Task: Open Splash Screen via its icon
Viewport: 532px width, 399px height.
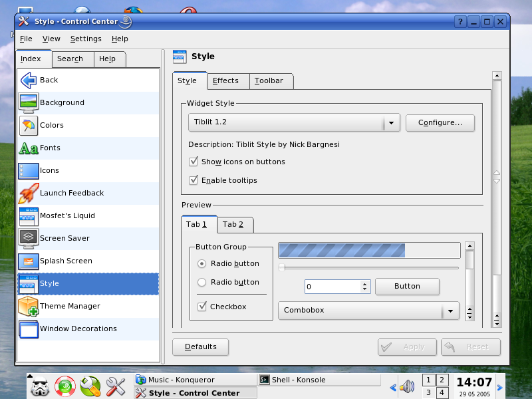Action: [x=29, y=261]
